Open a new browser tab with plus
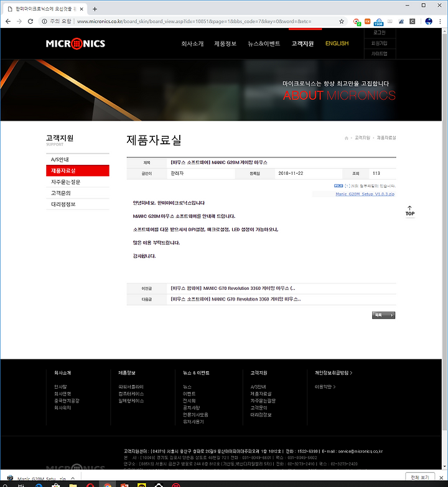 pyautogui.click(x=95, y=9)
